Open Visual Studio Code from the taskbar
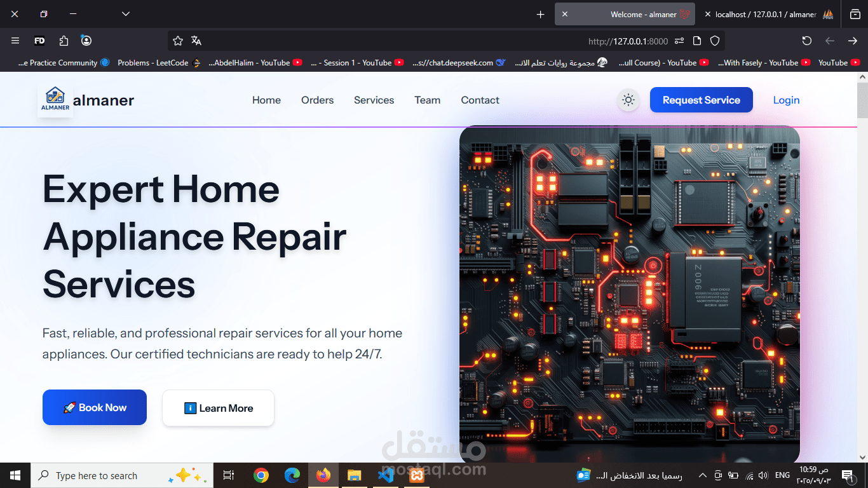 tap(385, 475)
